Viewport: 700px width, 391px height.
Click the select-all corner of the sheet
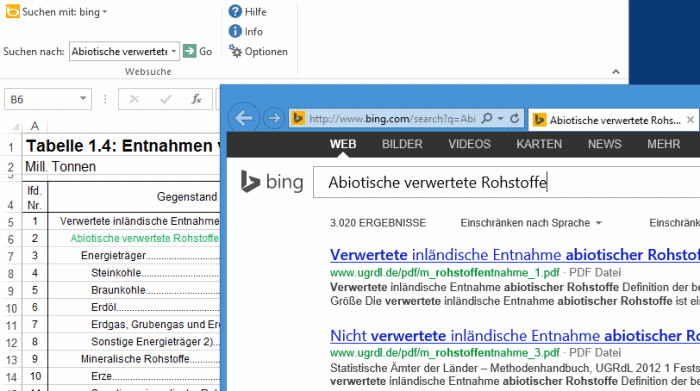pos(15,127)
